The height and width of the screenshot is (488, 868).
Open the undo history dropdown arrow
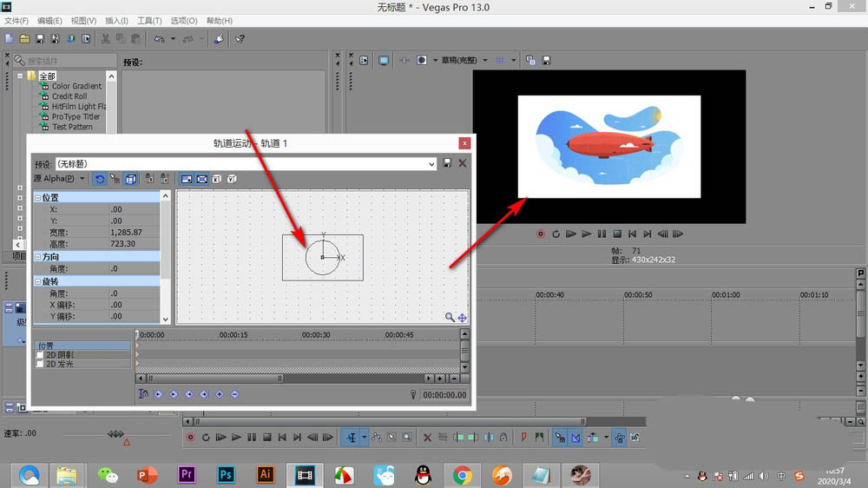tap(173, 39)
